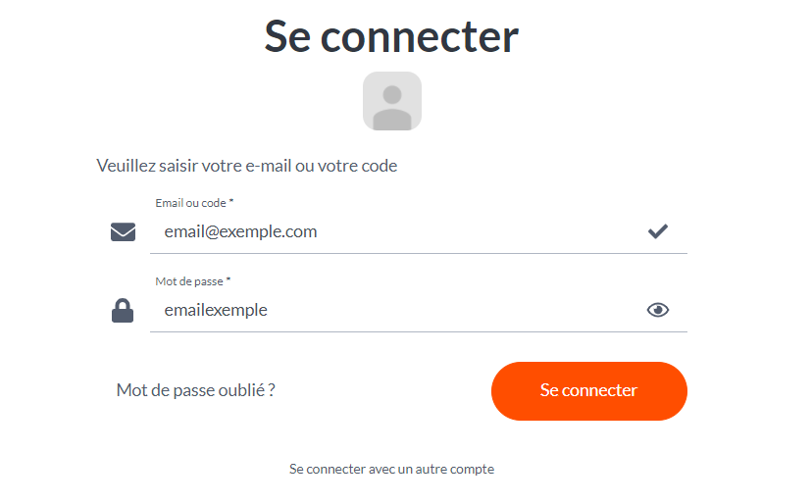This screenshot has width=812, height=504.
Task: Click at end of email@exemple.com text
Action: 318,231
